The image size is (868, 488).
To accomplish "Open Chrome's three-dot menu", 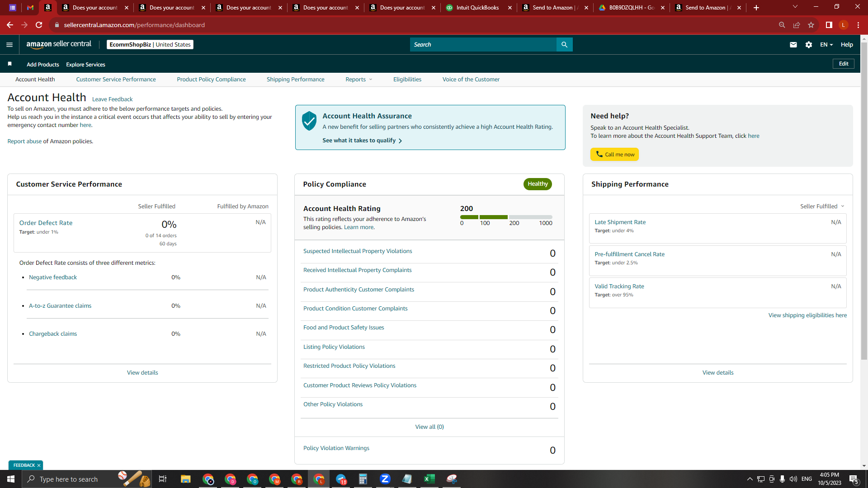I will (858, 25).
